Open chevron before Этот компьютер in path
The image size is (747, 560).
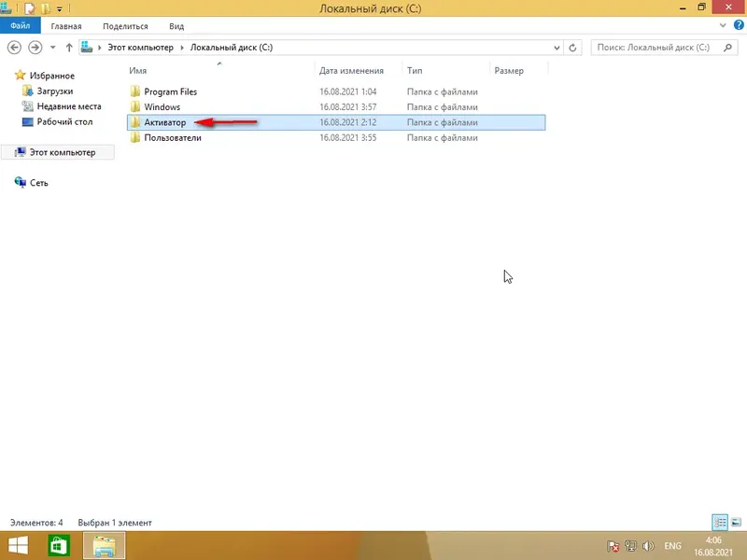[100, 48]
